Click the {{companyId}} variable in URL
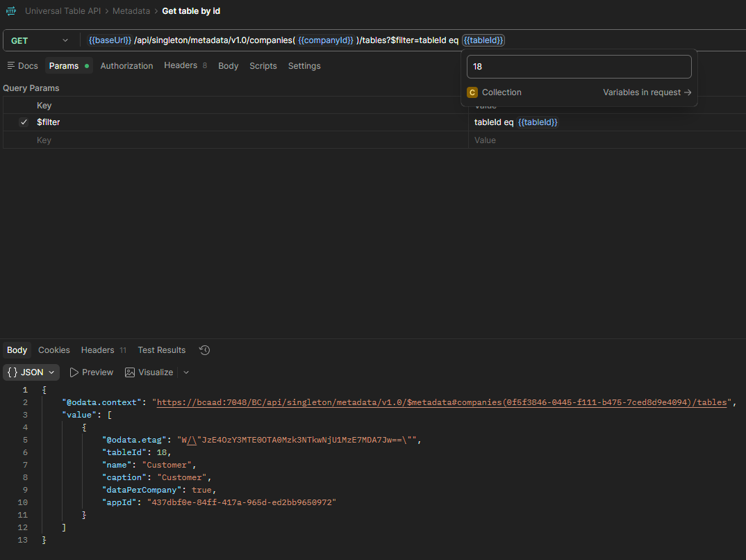The height and width of the screenshot is (560, 746). [x=326, y=40]
